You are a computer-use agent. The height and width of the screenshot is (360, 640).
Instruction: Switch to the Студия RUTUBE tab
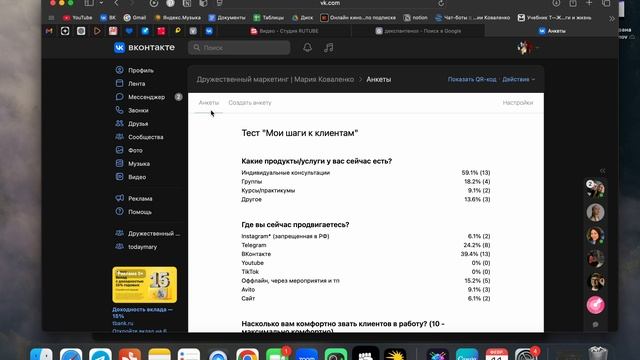click(284, 31)
